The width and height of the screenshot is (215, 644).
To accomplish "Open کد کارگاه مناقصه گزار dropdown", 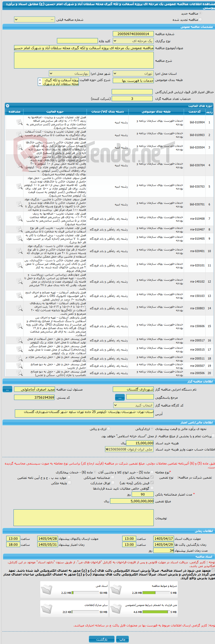I will pyautogui.click(x=133, y=405).
